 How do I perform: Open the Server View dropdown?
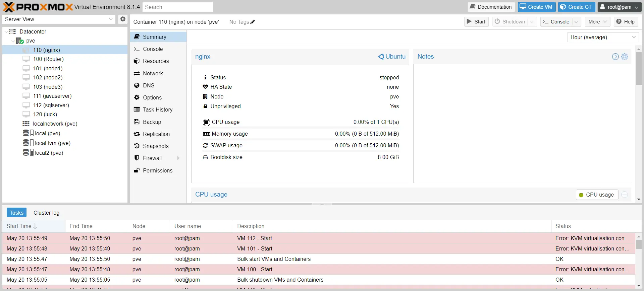pos(111,19)
